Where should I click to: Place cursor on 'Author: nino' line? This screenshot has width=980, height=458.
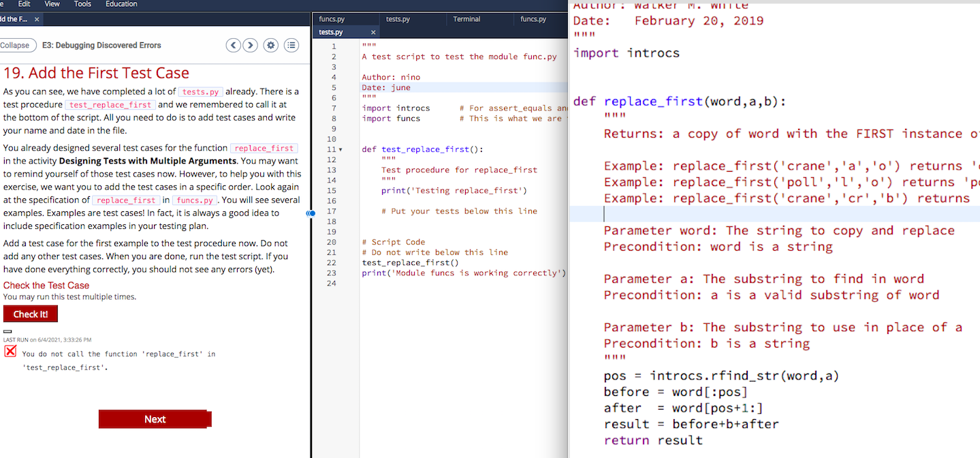click(391, 78)
